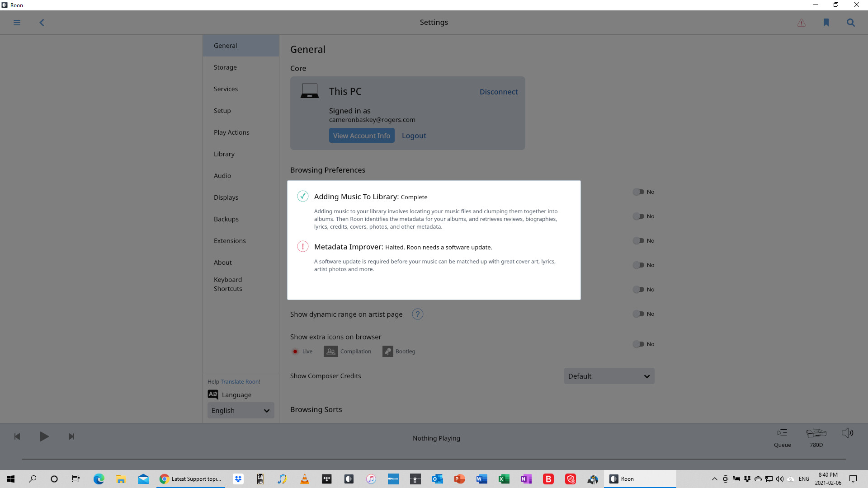Click the This PC laptop icon

coord(310,91)
